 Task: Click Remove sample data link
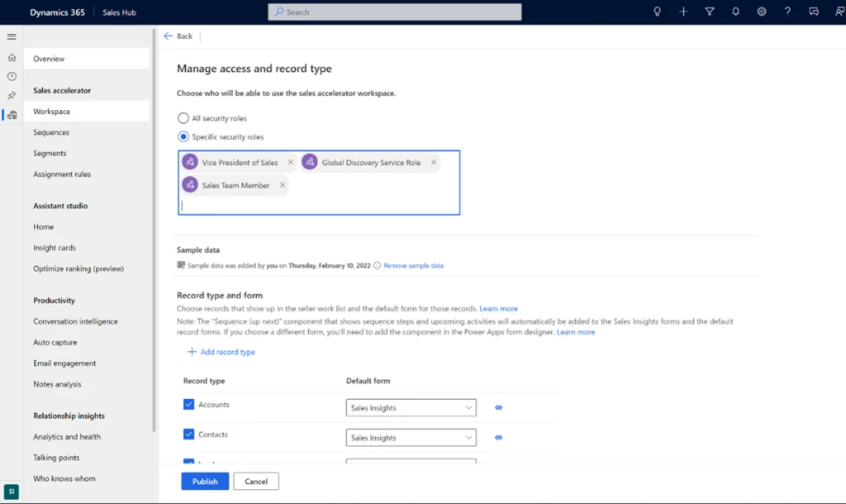(415, 264)
